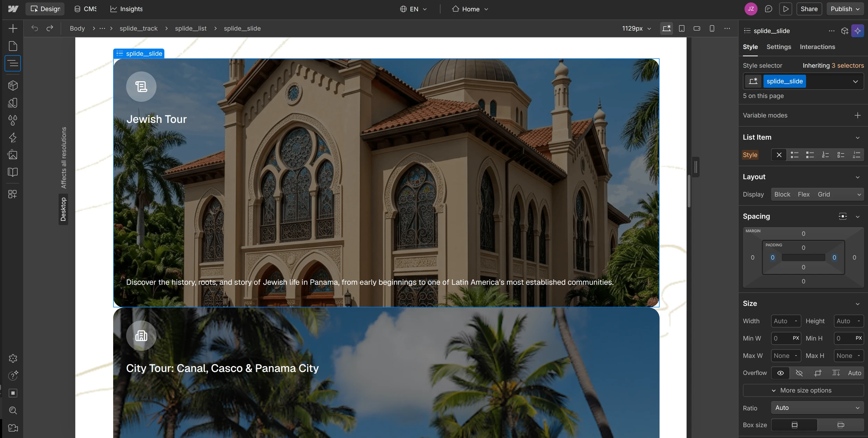
Task: Switch to the Settings tab
Action: coord(778,47)
